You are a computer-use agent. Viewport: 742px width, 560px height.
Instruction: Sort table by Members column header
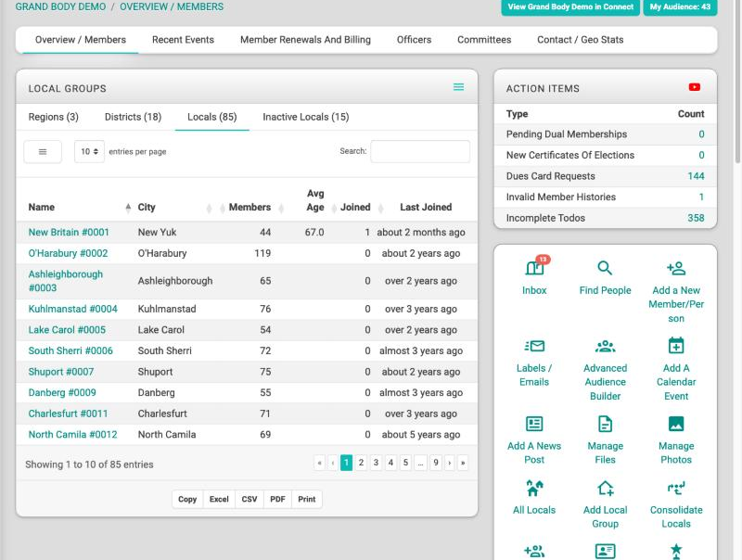click(249, 207)
